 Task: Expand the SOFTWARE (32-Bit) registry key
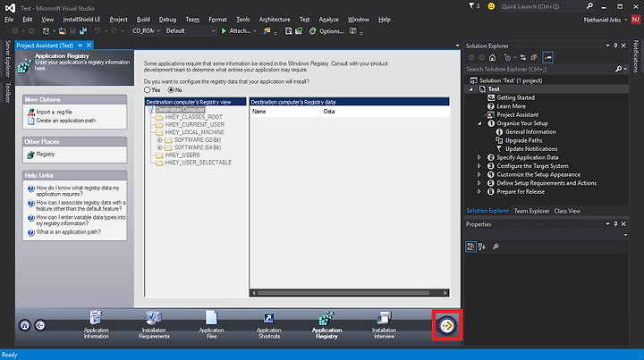[x=160, y=140]
